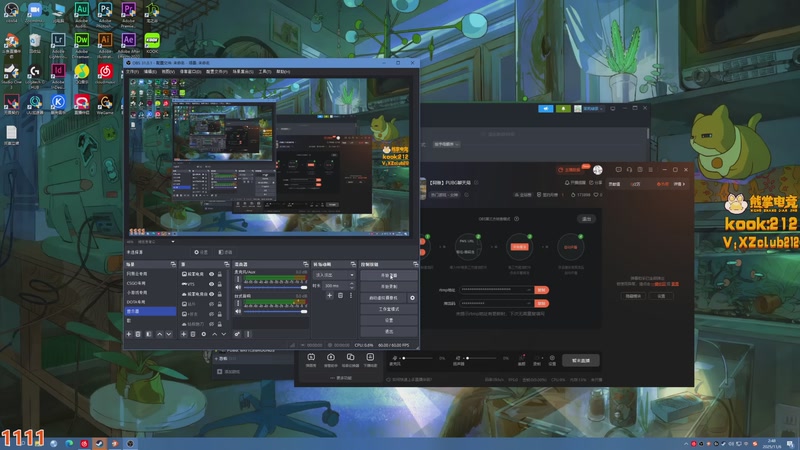Open scene filters icon in Scenes panel toolbar

148,334
